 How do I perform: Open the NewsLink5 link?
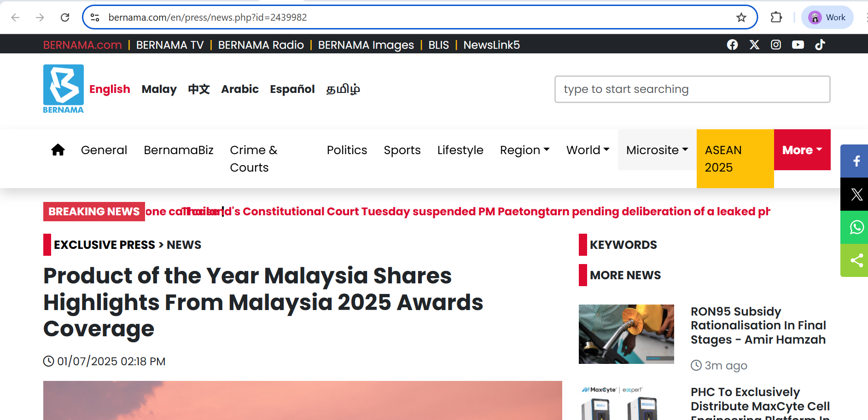click(491, 45)
